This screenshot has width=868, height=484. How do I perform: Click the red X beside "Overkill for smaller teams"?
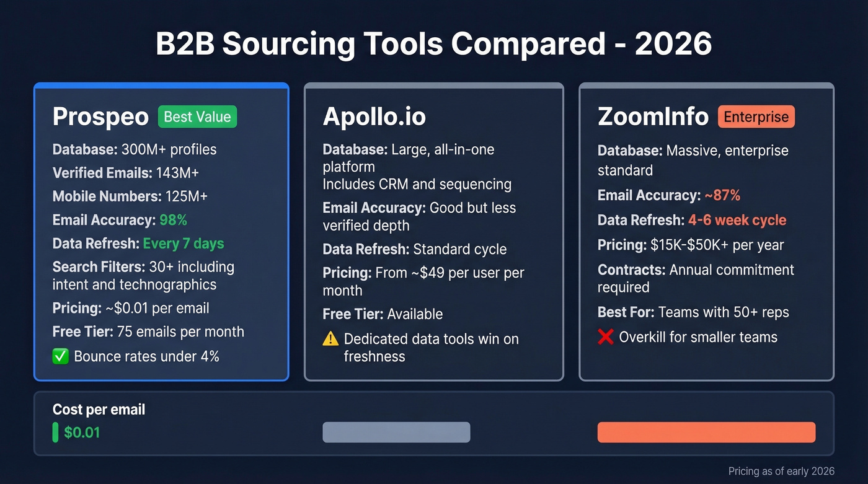pyautogui.click(x=606, y=337)
